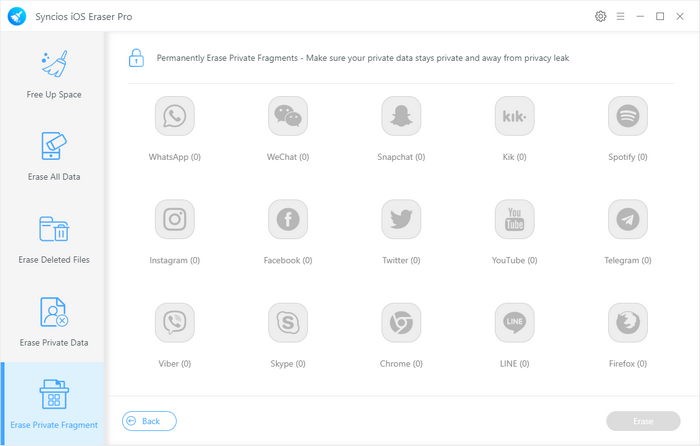The image size is (700, 446).
Task: Go to Erase Deleted Files
Action: pyautogui.click(x=54, y=240)
